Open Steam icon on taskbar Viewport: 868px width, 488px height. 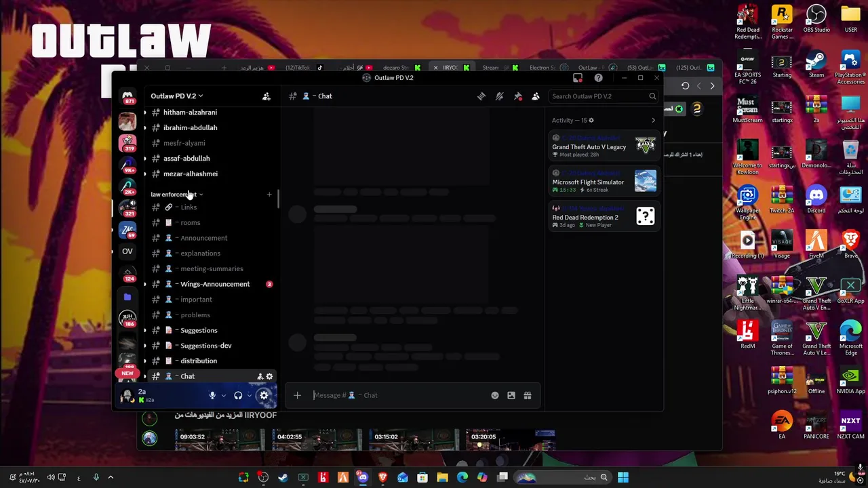tap(283, 478)
